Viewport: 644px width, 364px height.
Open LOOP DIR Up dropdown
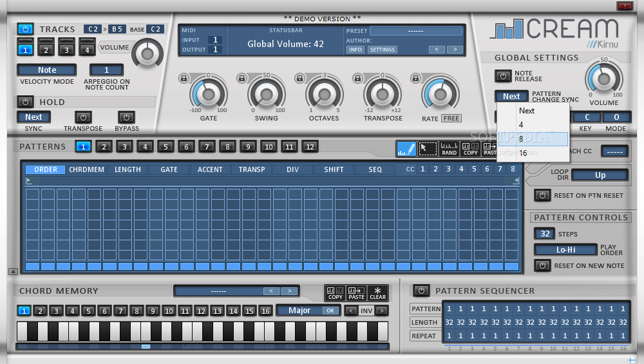600,175
